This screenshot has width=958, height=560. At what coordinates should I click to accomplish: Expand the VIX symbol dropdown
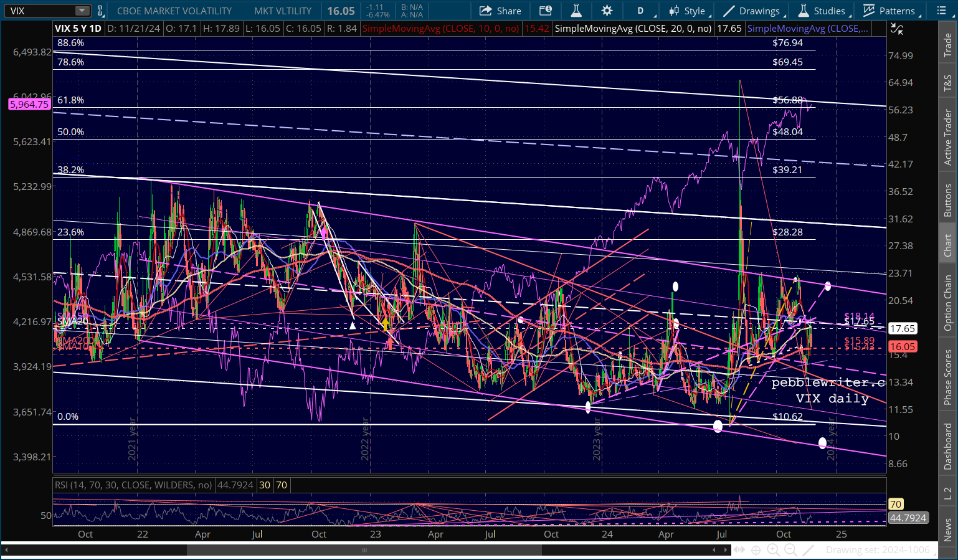[x=82, y=11]
